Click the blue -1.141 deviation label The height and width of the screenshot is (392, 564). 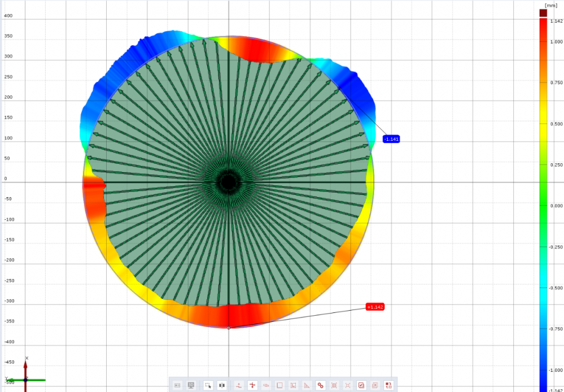click(x=391, y=139)
